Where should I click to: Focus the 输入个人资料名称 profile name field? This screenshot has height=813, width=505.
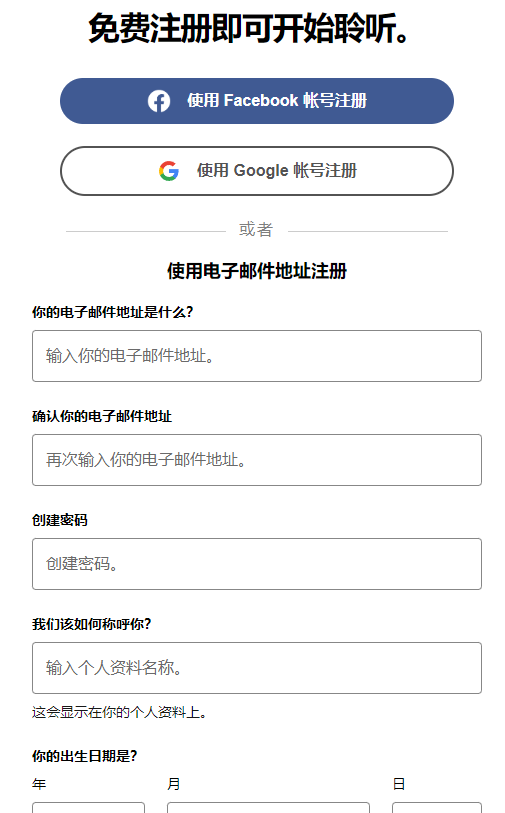[257, 668]
